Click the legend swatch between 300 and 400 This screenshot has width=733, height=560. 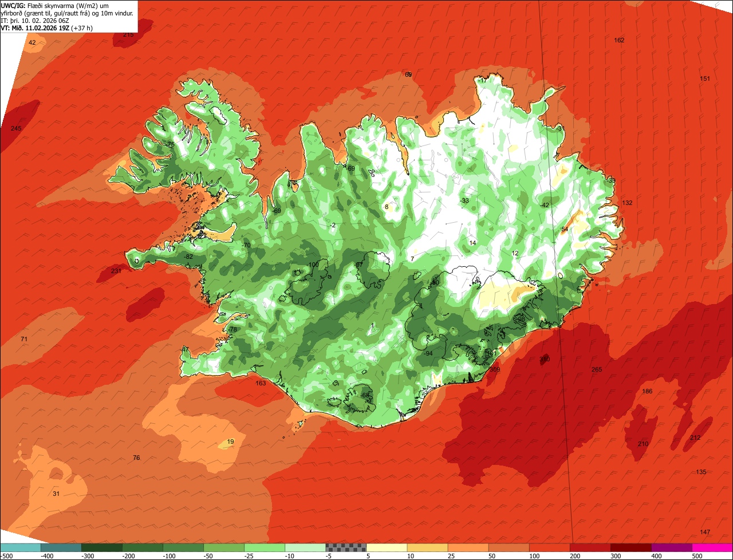[630, 547]
